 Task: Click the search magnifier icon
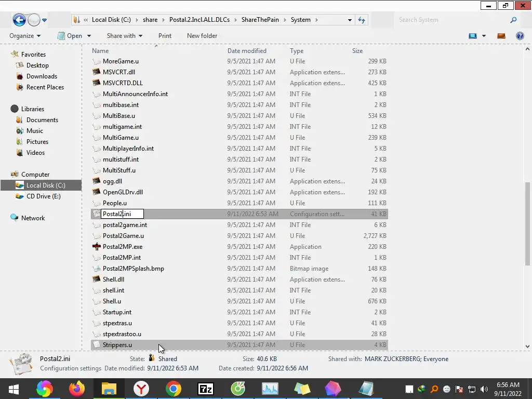click(x=514, y=20)
